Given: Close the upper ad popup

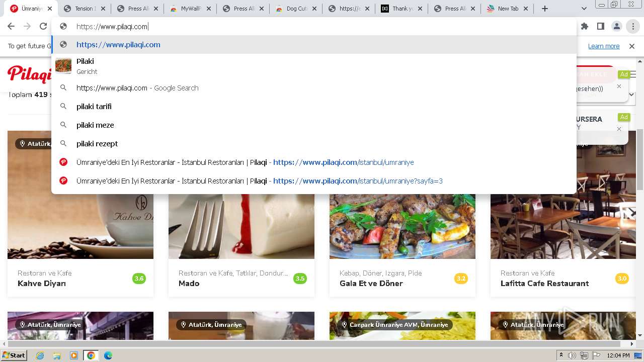Looking at the screenshot, I should pyautogui.click(x=619, y=86).
